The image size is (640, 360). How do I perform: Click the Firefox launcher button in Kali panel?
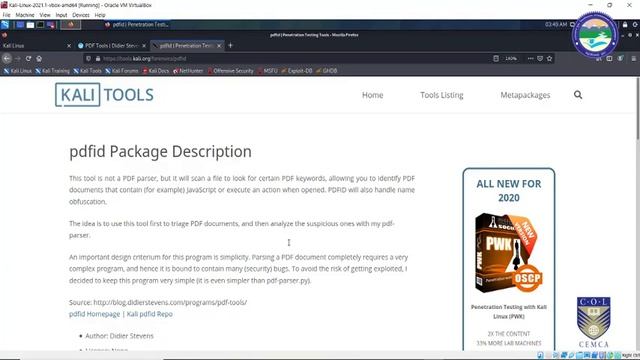[x=71, y=25]
